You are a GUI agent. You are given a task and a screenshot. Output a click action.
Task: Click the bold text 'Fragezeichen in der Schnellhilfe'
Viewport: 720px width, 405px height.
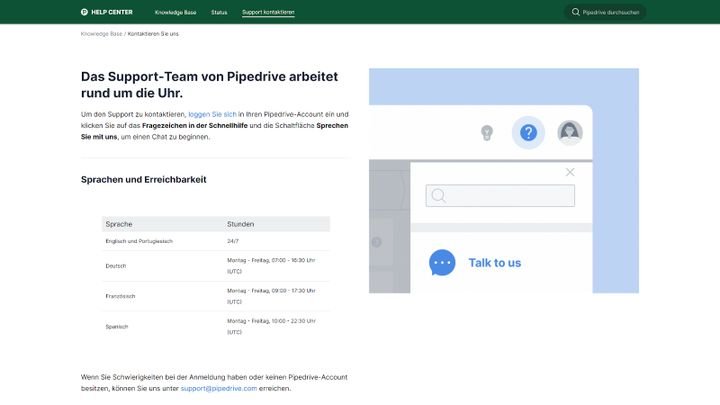tap(195, 125)
